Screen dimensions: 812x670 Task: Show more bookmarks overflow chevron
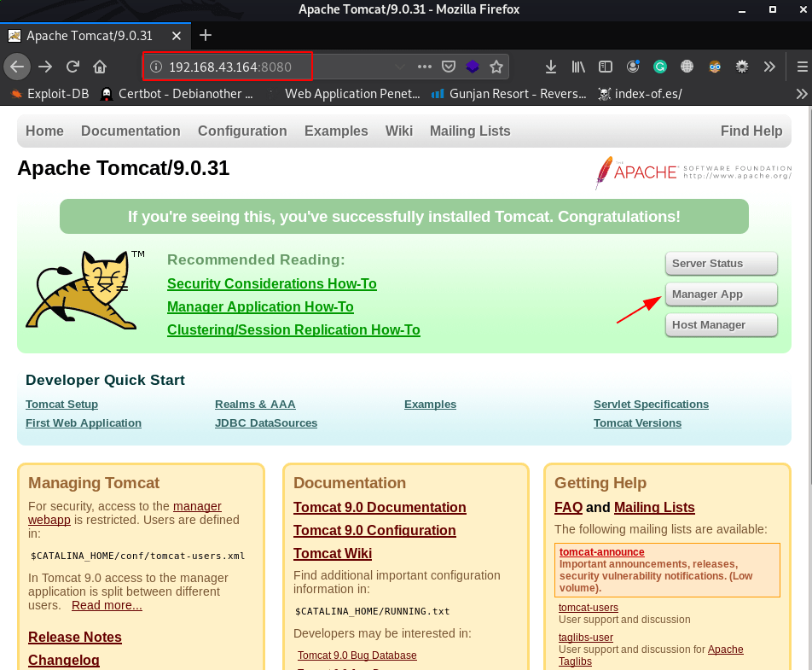click(x=802, y=94)
